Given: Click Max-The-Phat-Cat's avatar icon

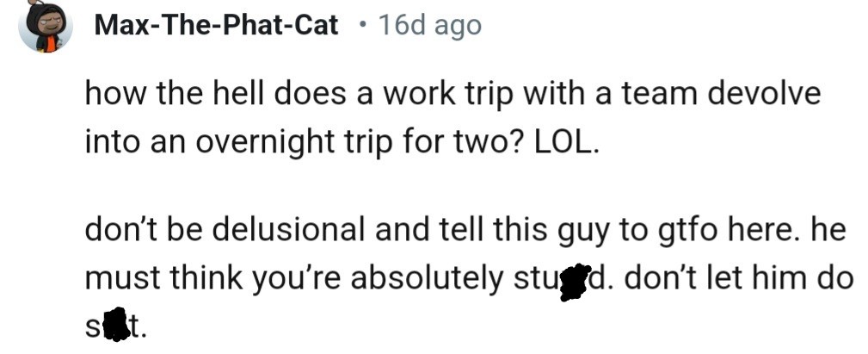Looking at the screenshot, I should click(45, 27).
